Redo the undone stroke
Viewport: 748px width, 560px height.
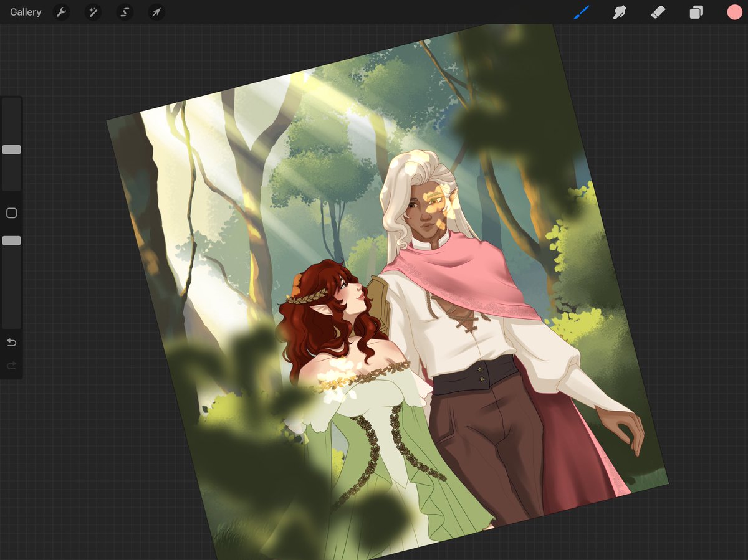pyautogui.click(x=11, y=365)
